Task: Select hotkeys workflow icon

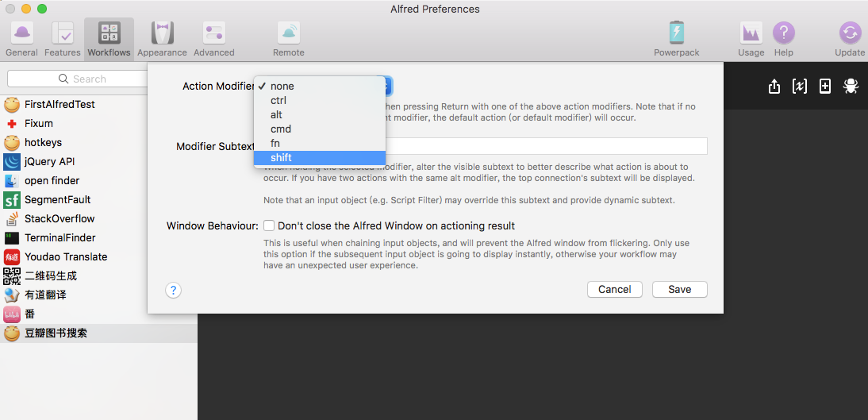Action: pos(12,142)
